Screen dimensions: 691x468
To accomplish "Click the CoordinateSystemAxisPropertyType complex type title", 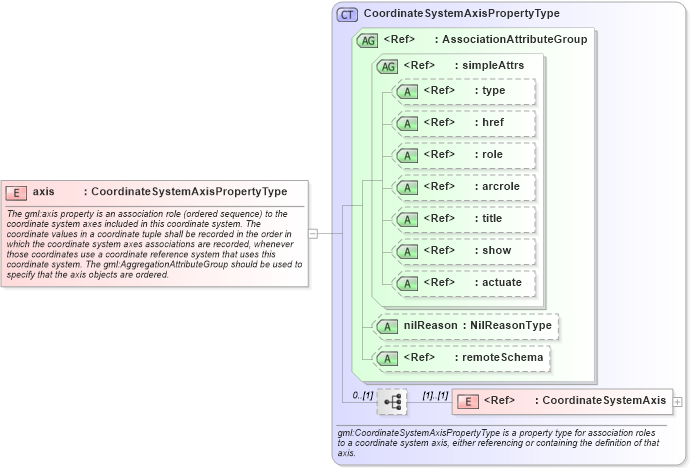I will (461, 14).
